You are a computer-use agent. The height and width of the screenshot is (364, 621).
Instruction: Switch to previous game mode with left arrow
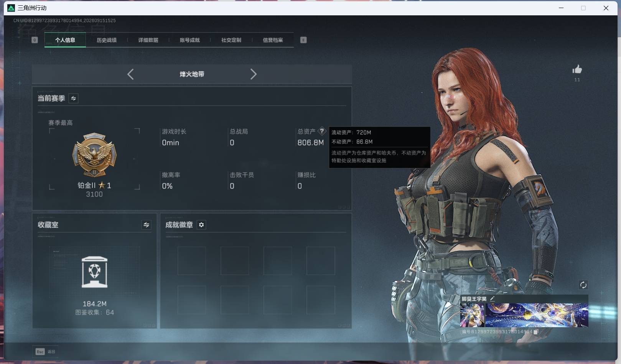[130, 74]
